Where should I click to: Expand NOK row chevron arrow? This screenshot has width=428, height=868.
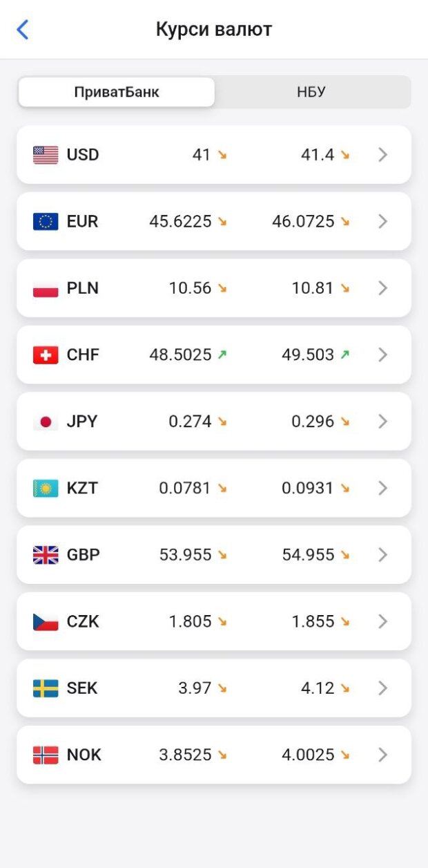[383, 755]
